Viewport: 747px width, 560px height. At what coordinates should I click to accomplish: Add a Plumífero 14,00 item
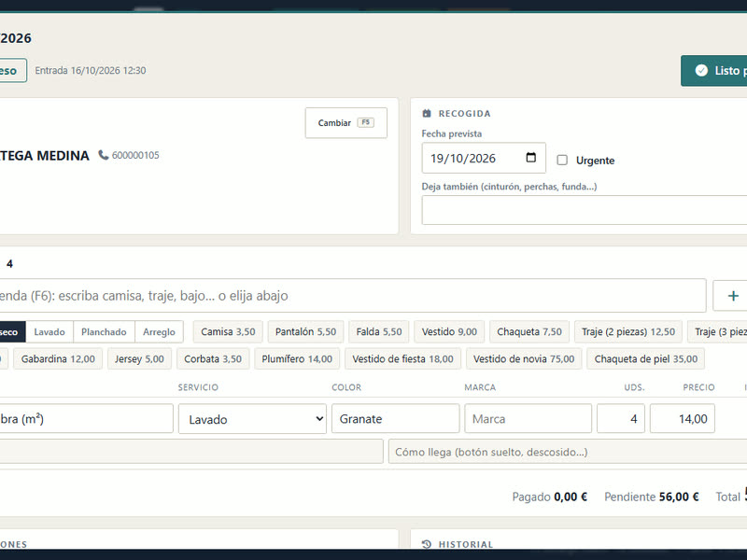(297, 359)
